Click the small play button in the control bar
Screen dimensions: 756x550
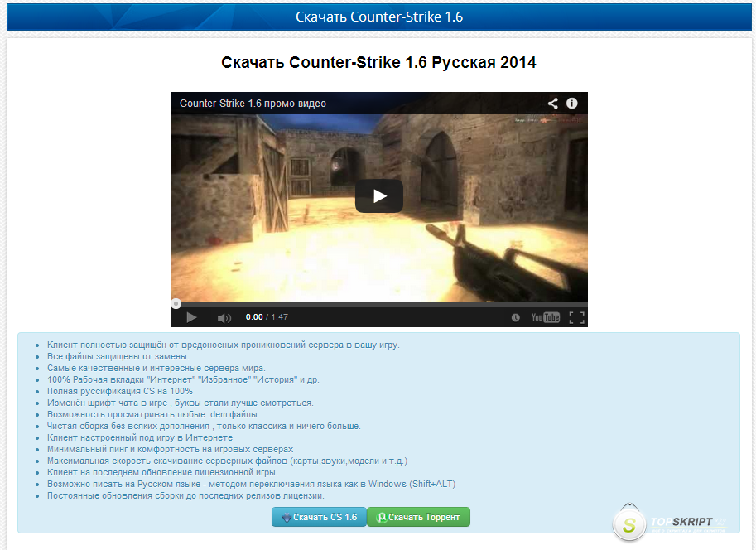coord(191,317)
